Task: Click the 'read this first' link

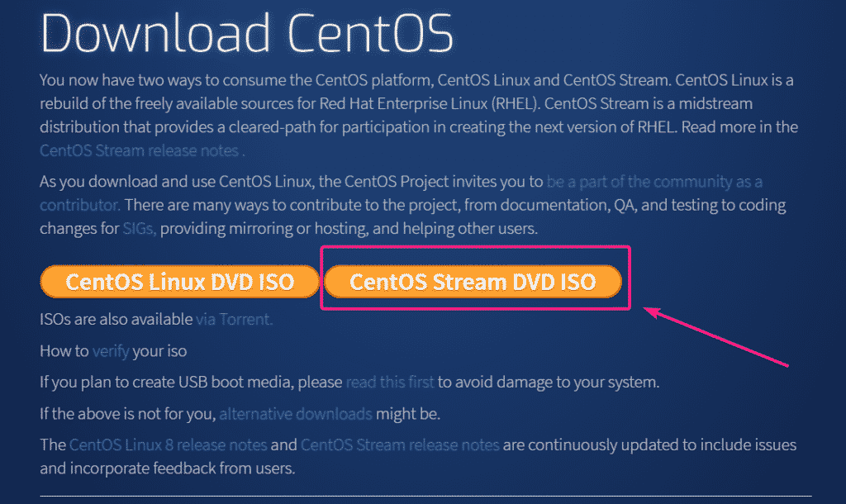Action: click(390, 383)
